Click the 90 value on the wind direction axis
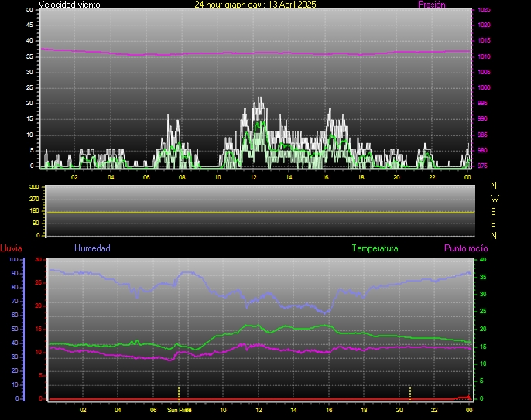531x420 pixels. point(36,223)
